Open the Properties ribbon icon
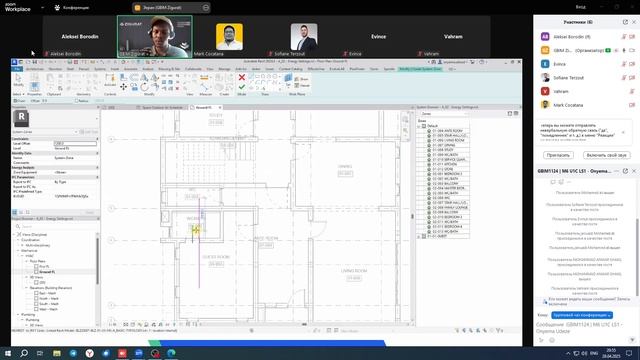The width and height of the screenshot is (640, 360). 35,86
